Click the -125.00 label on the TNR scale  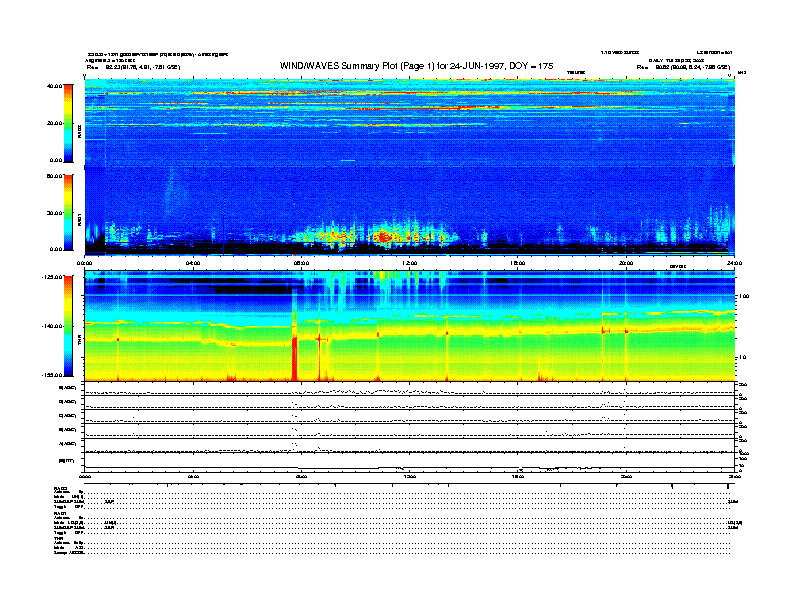click(53, 277)
